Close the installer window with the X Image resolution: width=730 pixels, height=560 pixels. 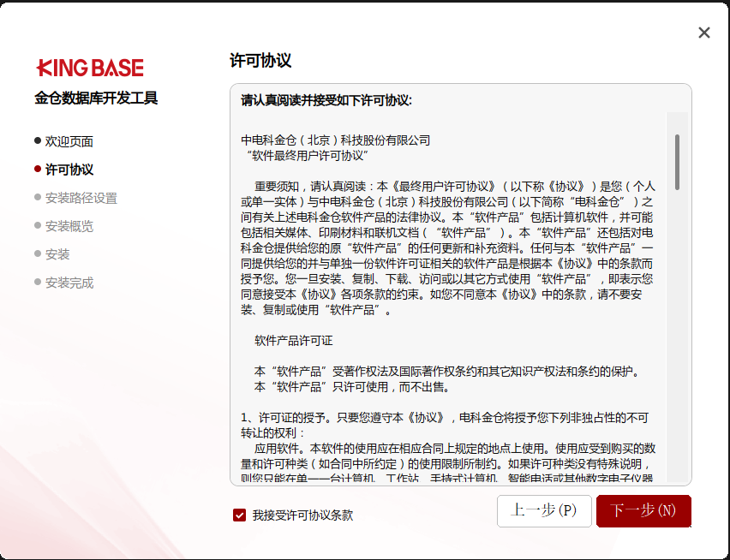pyautogui.click(x=704, y=33)
